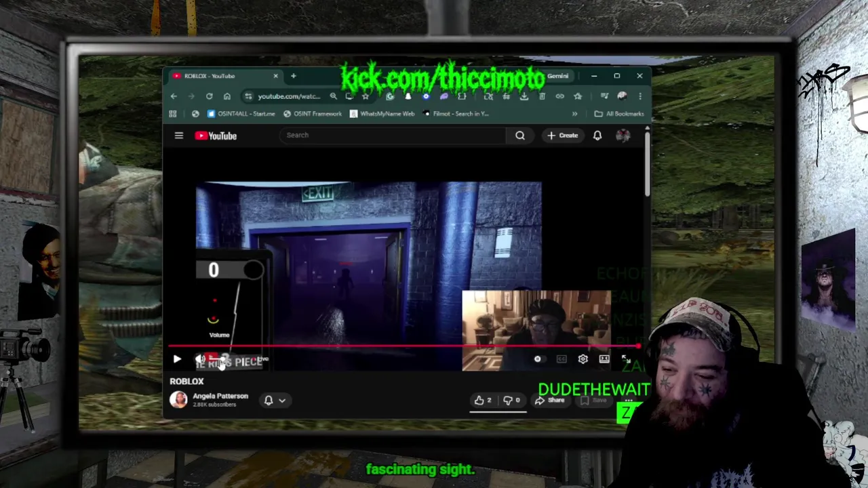Image resolution: width=868 pixels, height=488 pixels.
Task: Open the Filmot - Search bookmark
Action: pos(456,114)
